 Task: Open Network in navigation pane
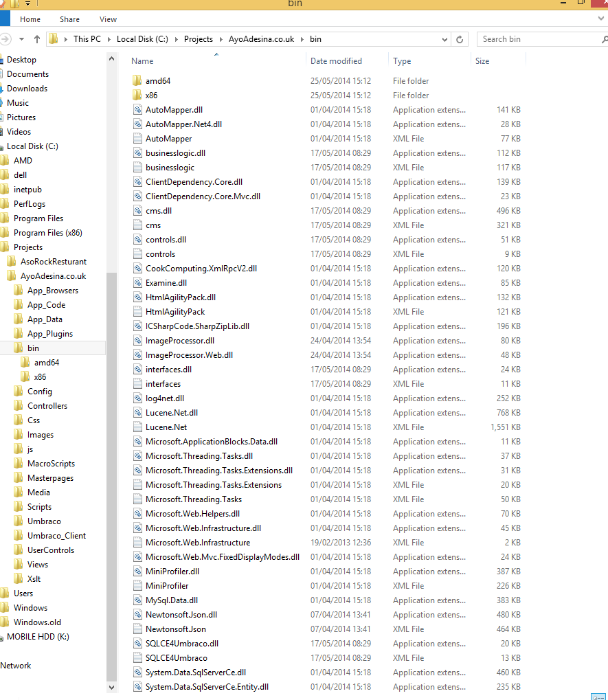[x=16, y=666]
